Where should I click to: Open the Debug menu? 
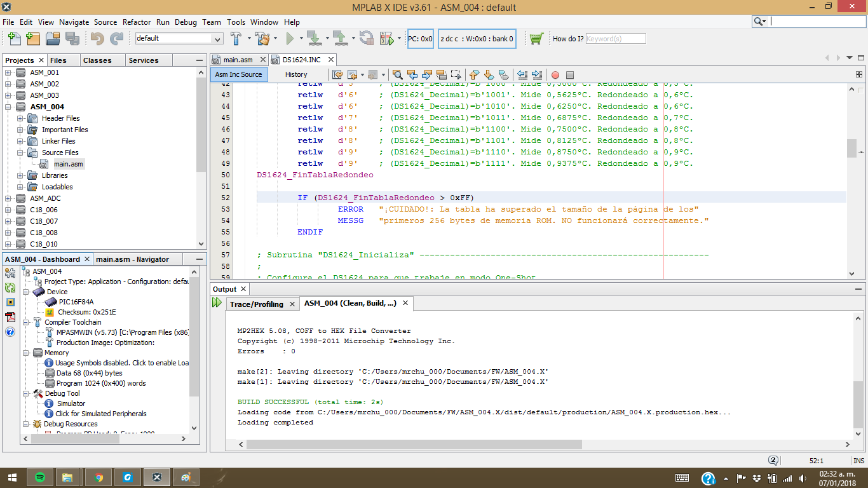[186, 22]
